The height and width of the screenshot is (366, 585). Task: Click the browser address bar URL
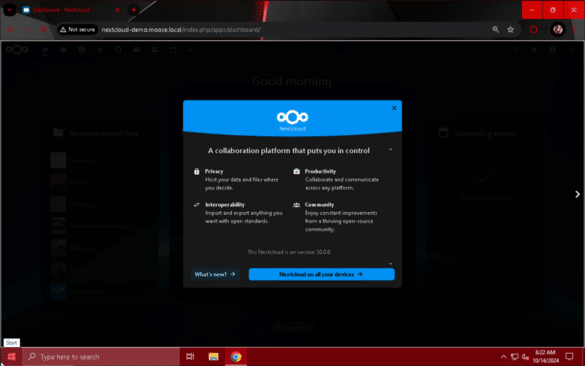tap(181, 29)
